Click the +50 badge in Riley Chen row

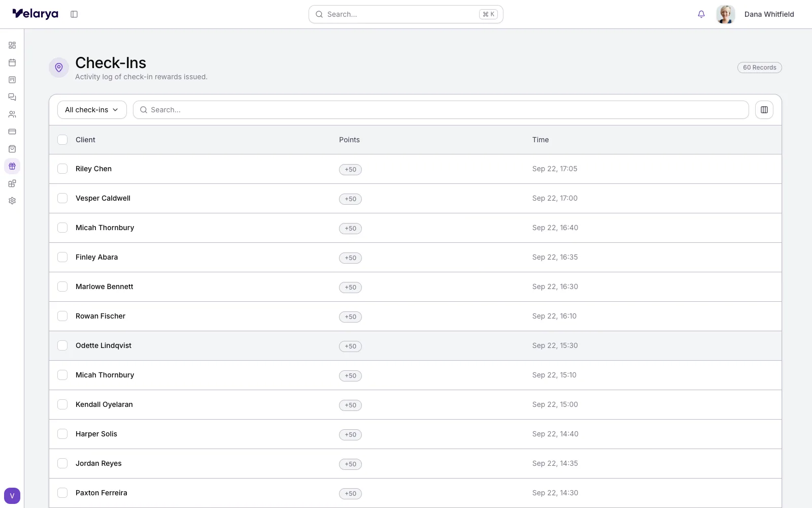tap(350, 170)
